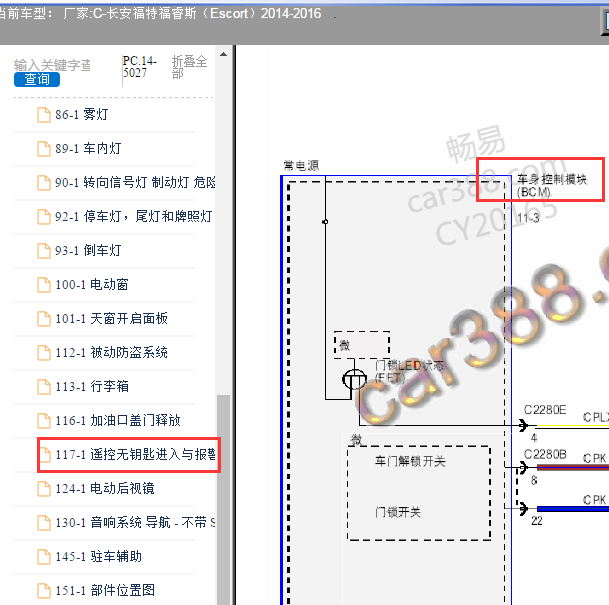Open the 151-1 部件位置图 entry

[104, 591]
